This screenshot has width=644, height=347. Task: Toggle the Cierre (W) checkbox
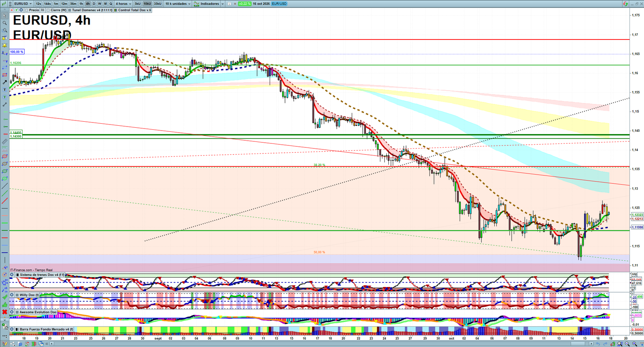[x=48, y=10]
